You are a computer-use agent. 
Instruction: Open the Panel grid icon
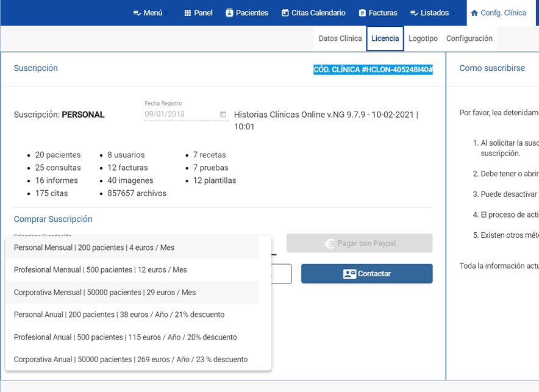coord(188,13)
